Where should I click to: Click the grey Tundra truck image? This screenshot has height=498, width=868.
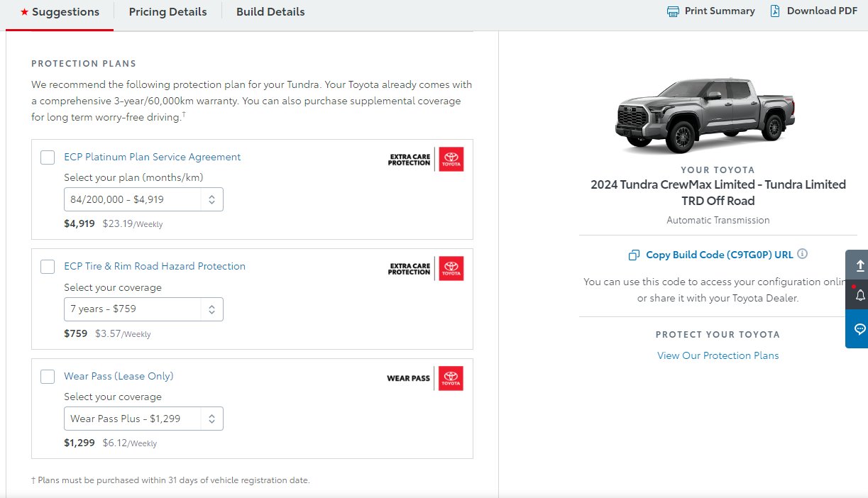pyautogui.click(x=707, y=116)
